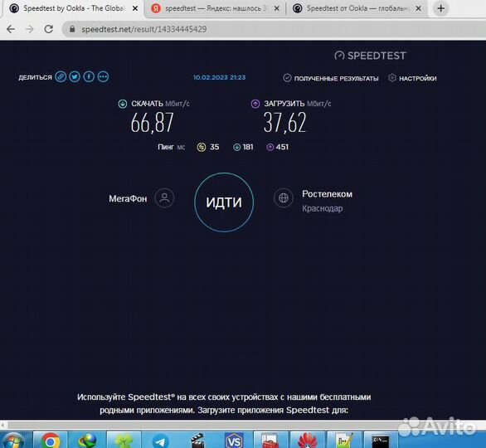Select the Ростелеком server name
This screenshot has height=448, width=486.
tap(327, 194)
